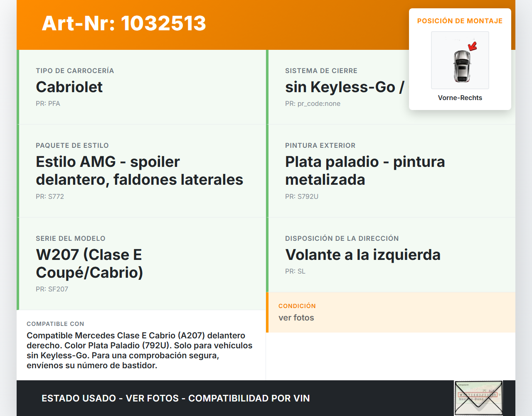Viewport: 532px width, 416px height.
Task: Select the PR: S772 code
Action: (x=50, y=196)
